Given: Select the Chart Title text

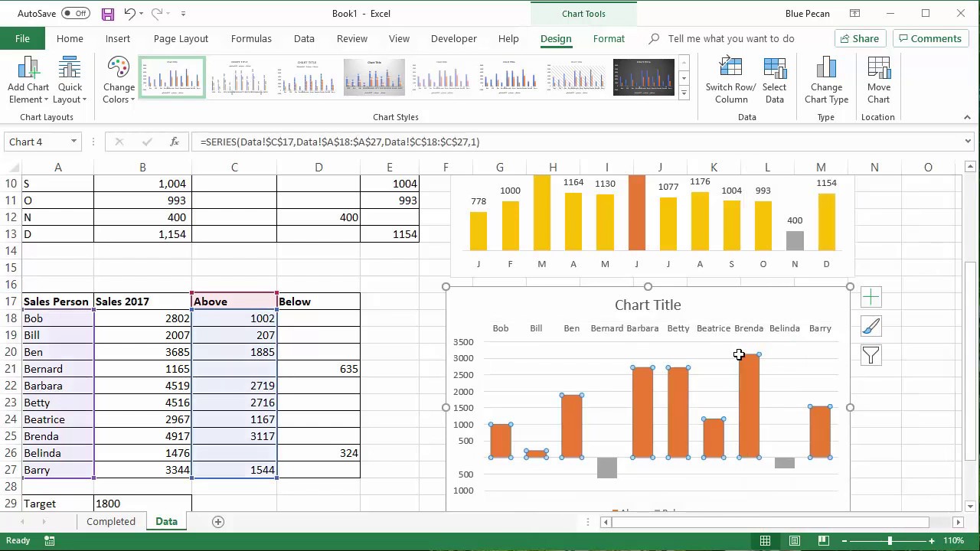Looking at the screenshot, I should click(x=648, y=305).
